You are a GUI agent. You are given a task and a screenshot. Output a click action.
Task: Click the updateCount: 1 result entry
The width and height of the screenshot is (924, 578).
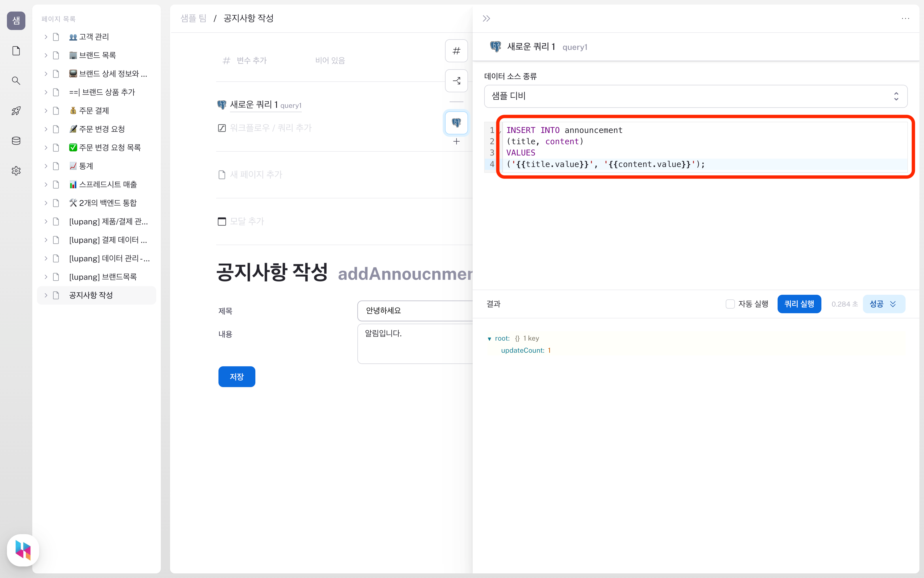pyautogui.click(x=526, y=350)
